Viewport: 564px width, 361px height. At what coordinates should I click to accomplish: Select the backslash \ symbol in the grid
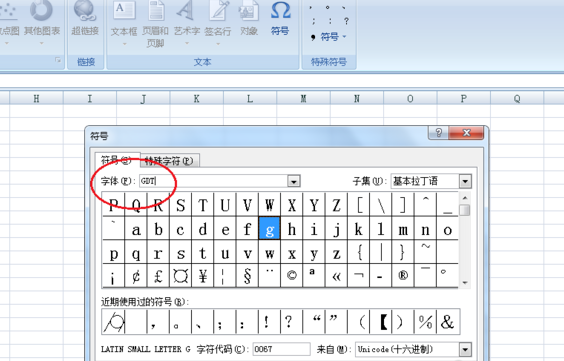click(381, 205)
